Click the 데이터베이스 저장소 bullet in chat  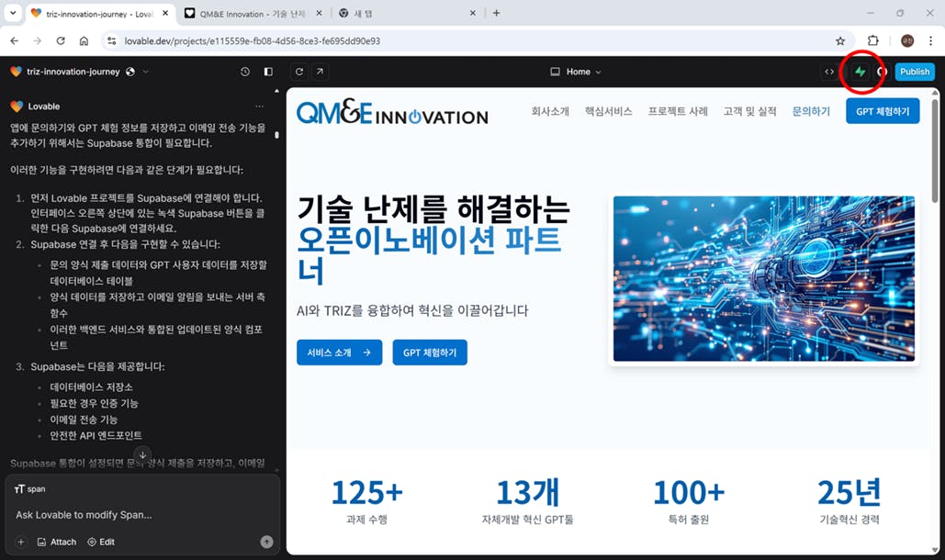coord(92,387)
